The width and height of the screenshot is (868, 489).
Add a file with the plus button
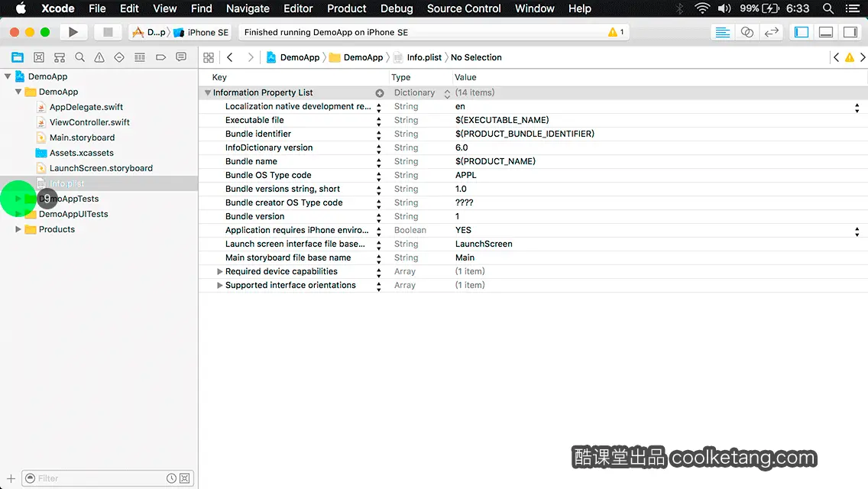(x=11, y=478)
